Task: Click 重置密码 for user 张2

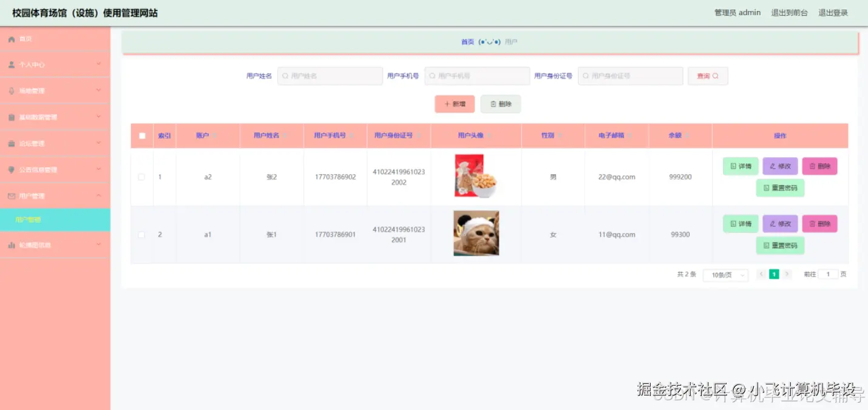Action: pyautogui.click(x=780, y=188)
